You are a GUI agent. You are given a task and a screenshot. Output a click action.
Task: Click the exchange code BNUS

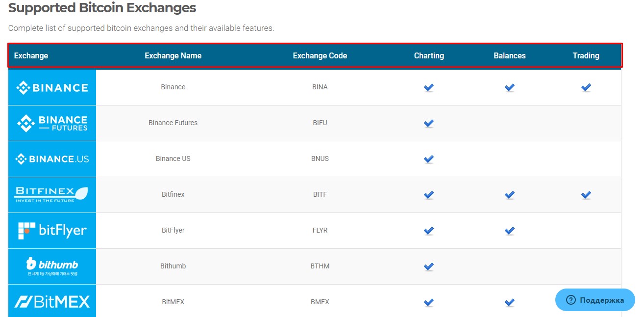click(x=320, y=158)
